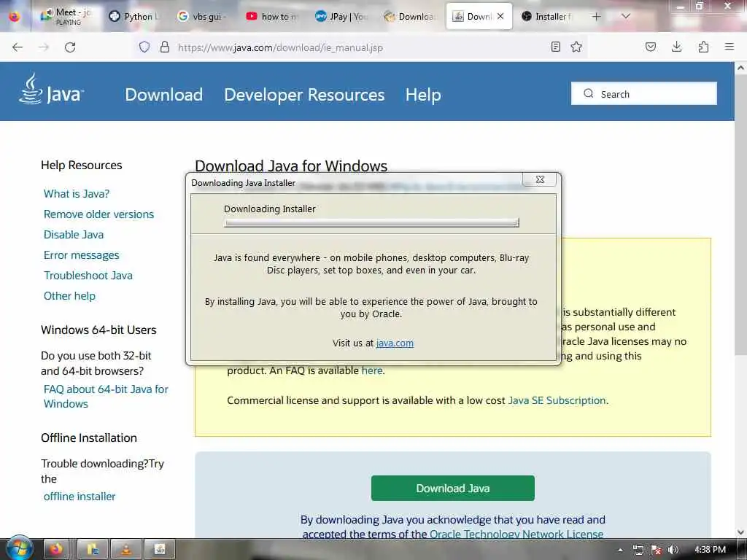This screenshot has width=747, height=560.
Task: Click the address bar URL
Action: click(x=280, y=47)
